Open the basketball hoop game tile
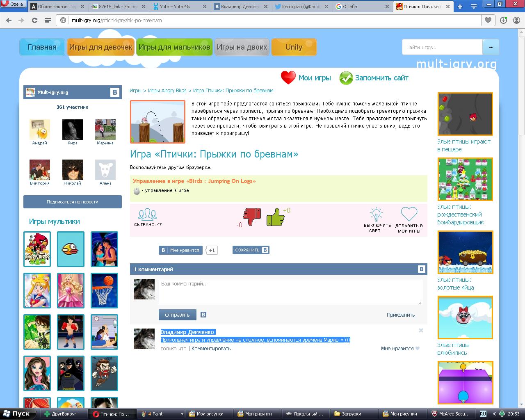This screenshot has height=420, width=525. click(x=104, y=290)
